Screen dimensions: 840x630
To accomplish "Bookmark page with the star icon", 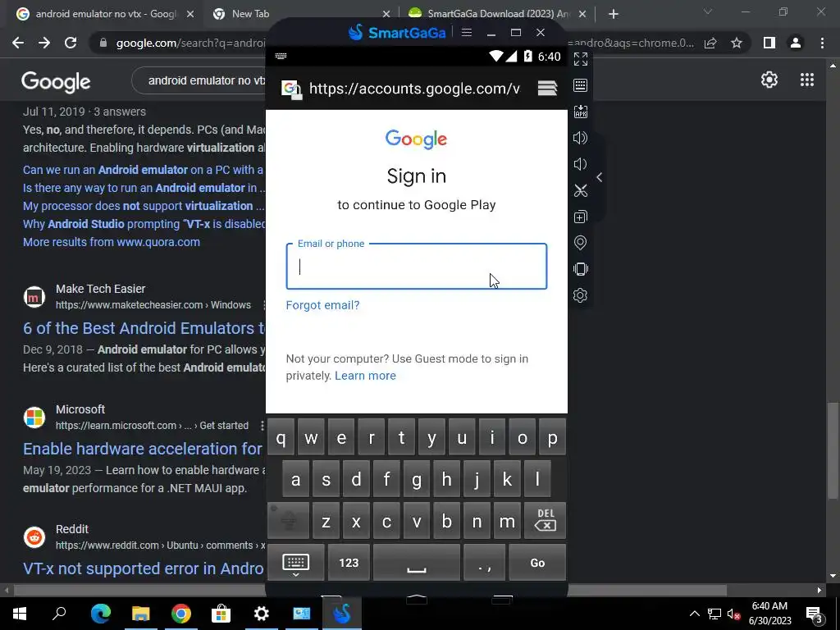I will [737, 43].
